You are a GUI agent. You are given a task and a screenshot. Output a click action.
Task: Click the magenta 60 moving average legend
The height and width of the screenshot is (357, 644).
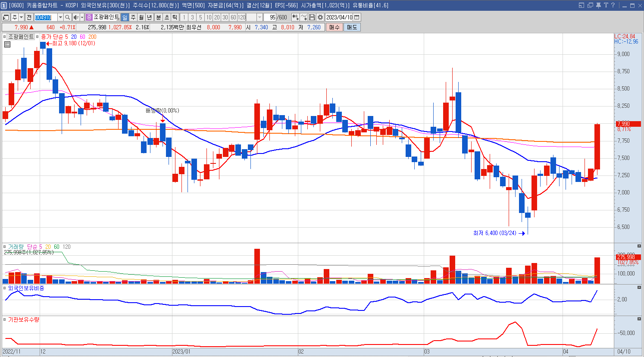point(82,37)
